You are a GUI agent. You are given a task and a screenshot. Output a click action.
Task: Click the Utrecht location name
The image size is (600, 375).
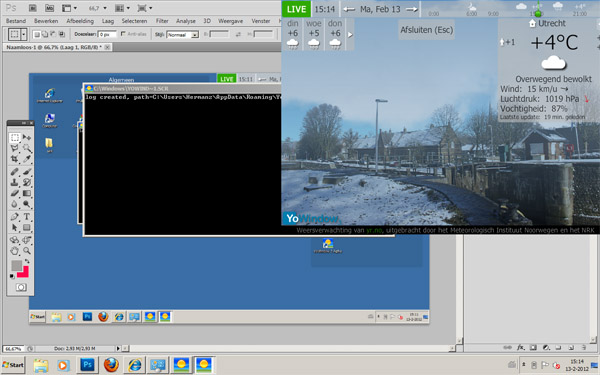551,23
